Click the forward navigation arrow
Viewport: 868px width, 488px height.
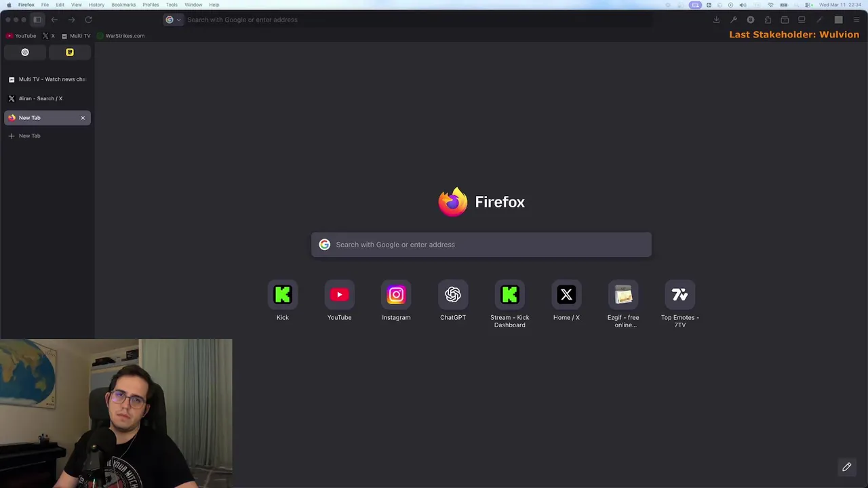(71, 20)
